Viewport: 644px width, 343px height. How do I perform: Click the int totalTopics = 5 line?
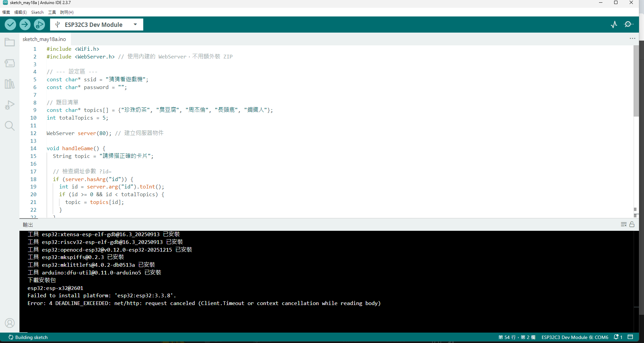pyautogui.click(x=77, y=118)
